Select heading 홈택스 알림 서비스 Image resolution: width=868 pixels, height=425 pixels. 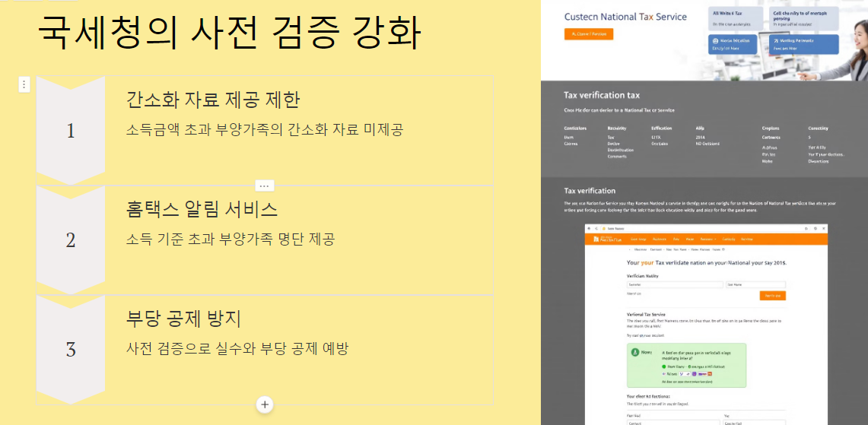pos(202,209)
